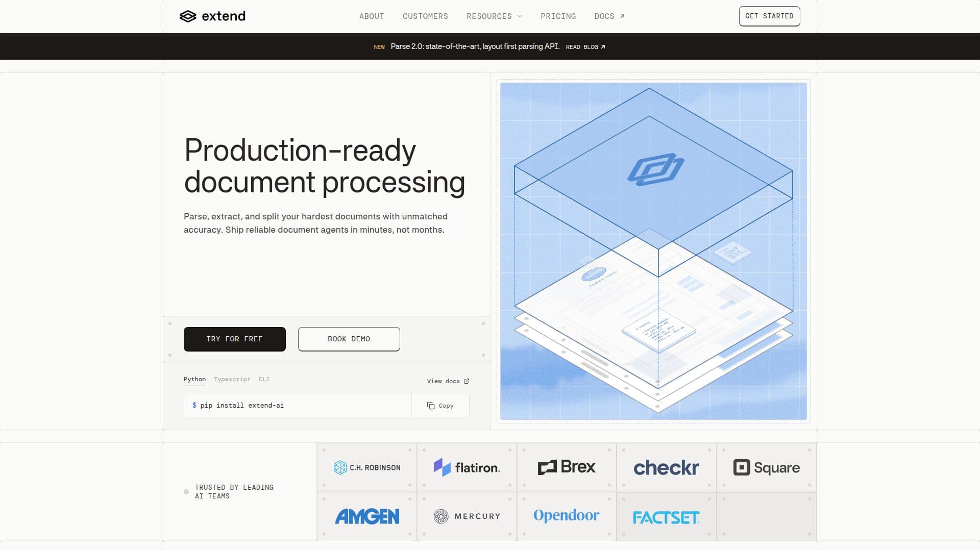This screenshot has height=551, width=980.
Task: Switch to the CLI tab
Action: [x=264, y=380]
